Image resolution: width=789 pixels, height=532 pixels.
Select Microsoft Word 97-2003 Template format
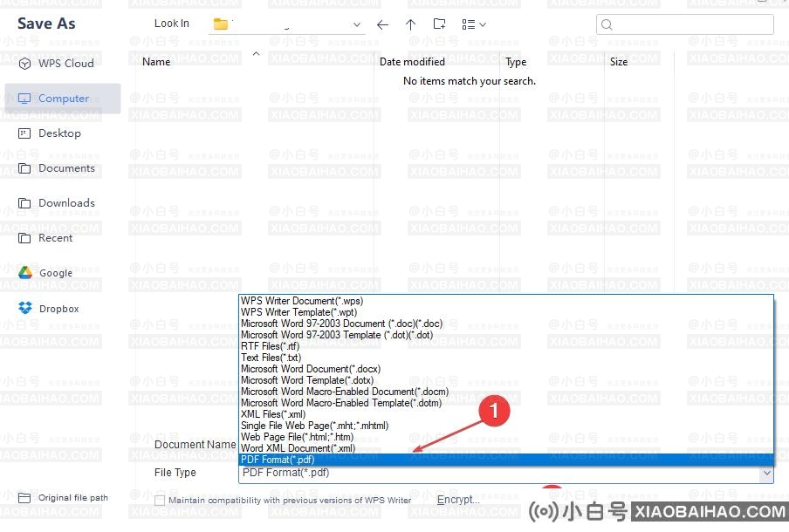pyautogui.click(x=505, y=335)
